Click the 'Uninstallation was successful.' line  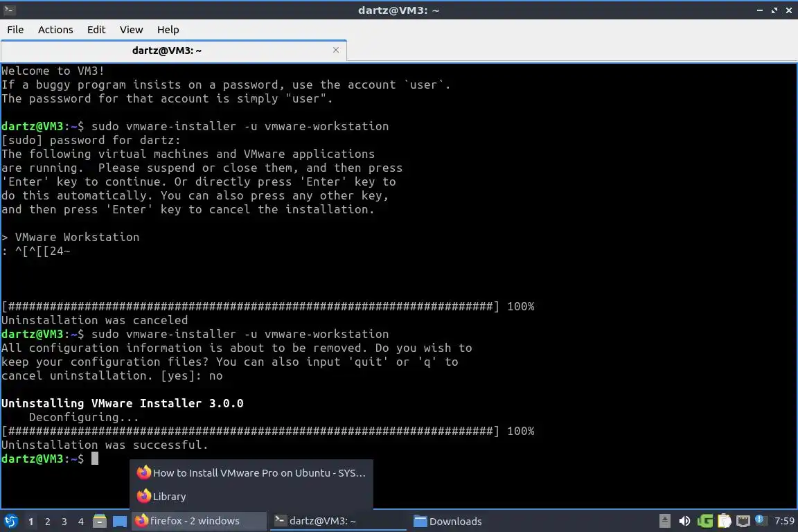click(105, 445)
